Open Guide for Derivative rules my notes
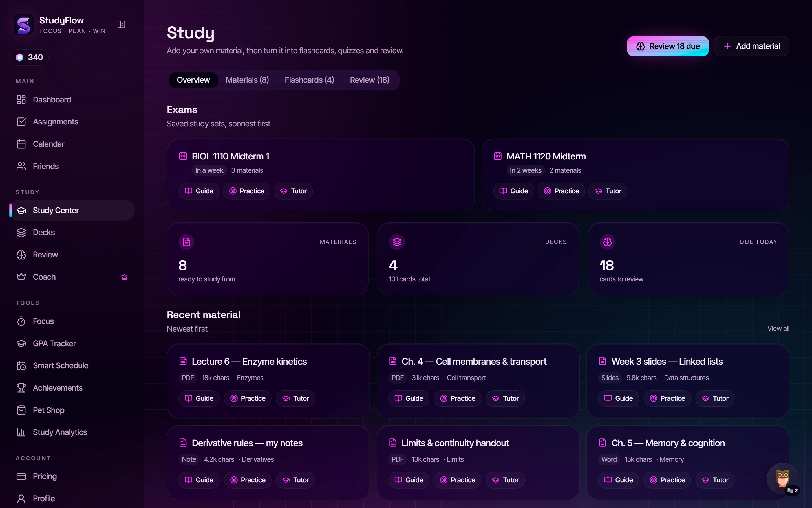This screenshot has width=812, height=508. (199, 480)
